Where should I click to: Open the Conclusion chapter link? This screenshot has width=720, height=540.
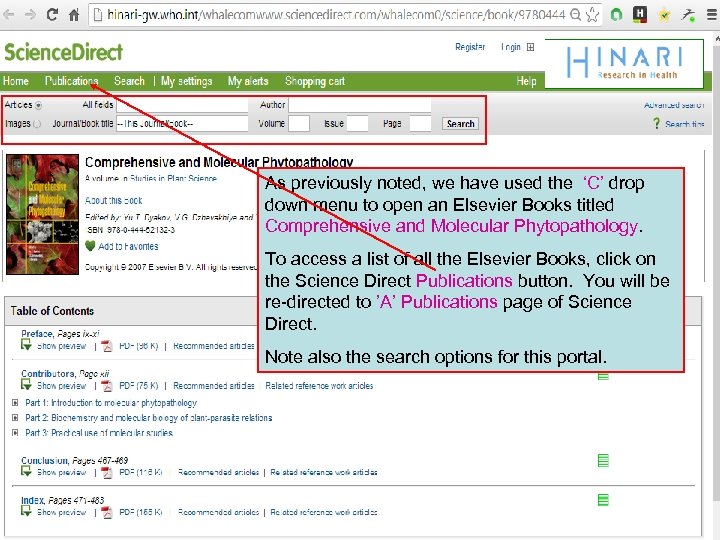[x=45, y=460]
